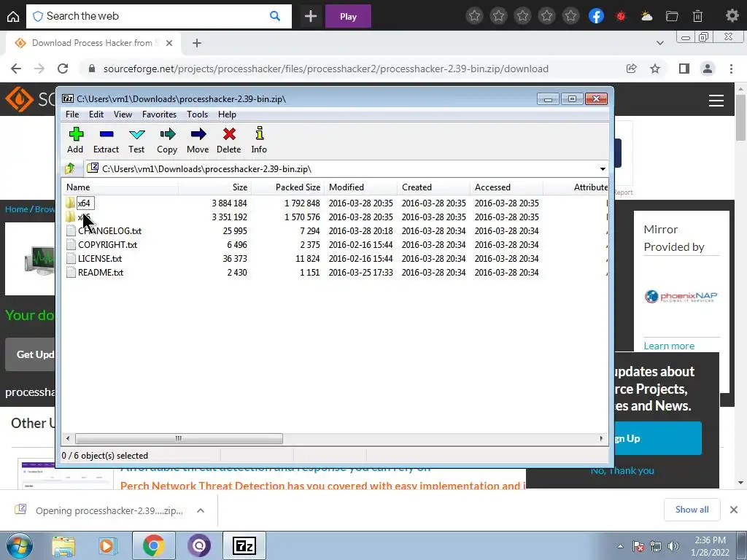The image size is (747, 560).
Task: Click the sourceforge.net address bar URL
Action: point(326,69)
